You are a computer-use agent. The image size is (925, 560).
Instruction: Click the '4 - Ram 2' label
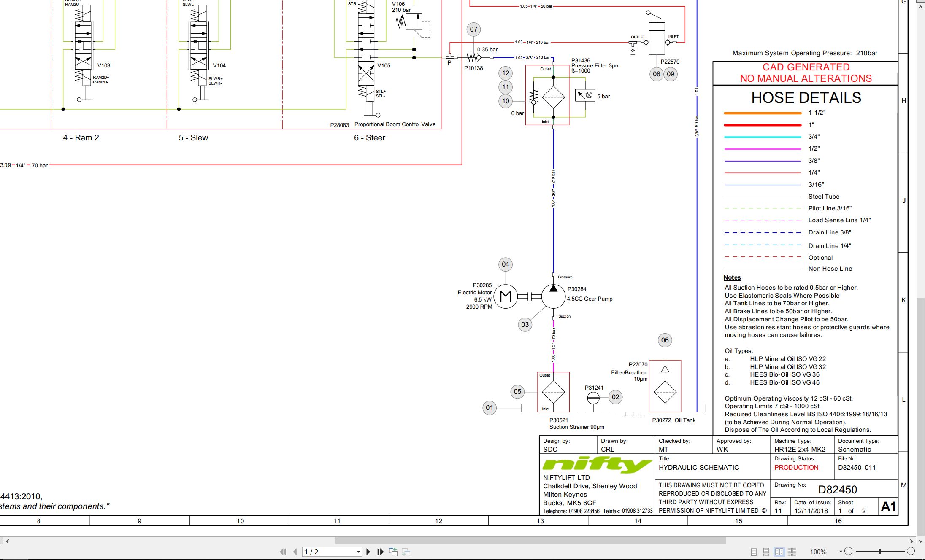81,138
